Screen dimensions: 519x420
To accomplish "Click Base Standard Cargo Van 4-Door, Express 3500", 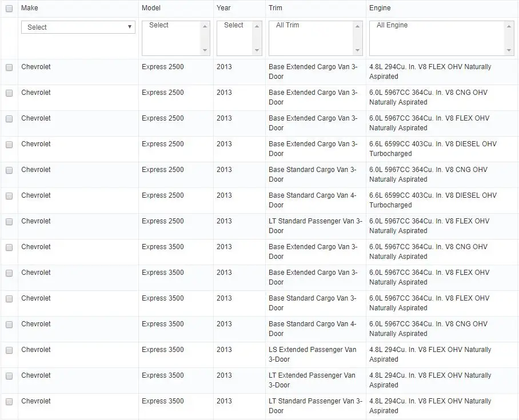I will (312, 329).
